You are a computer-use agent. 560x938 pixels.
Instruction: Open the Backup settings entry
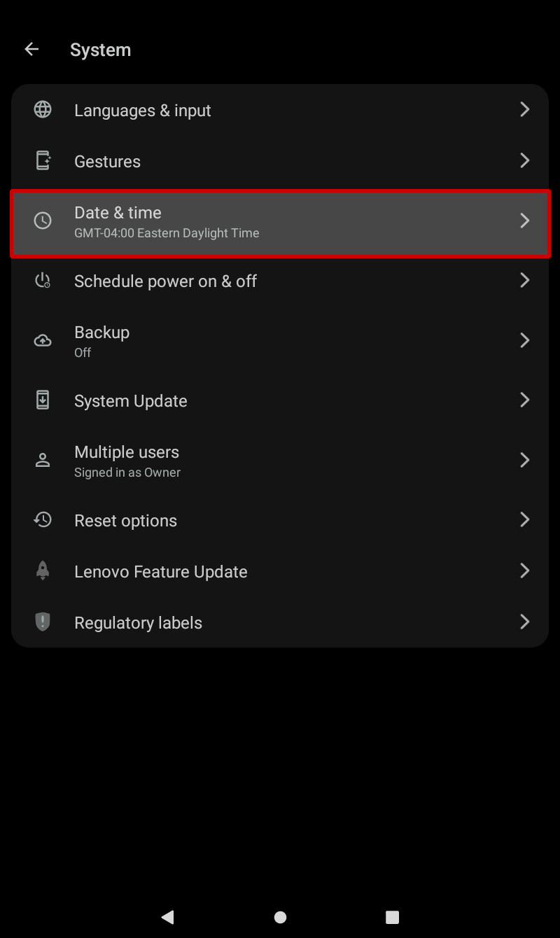280,340
